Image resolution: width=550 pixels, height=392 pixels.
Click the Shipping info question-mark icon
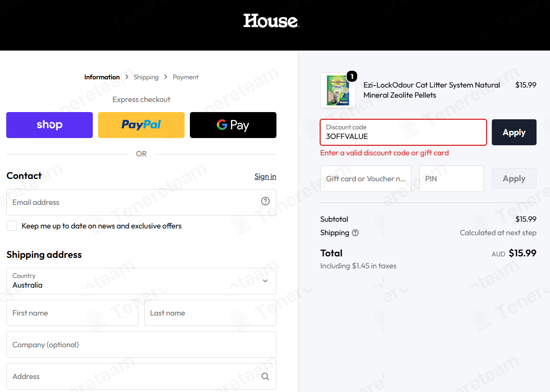[x=355, y=233]
